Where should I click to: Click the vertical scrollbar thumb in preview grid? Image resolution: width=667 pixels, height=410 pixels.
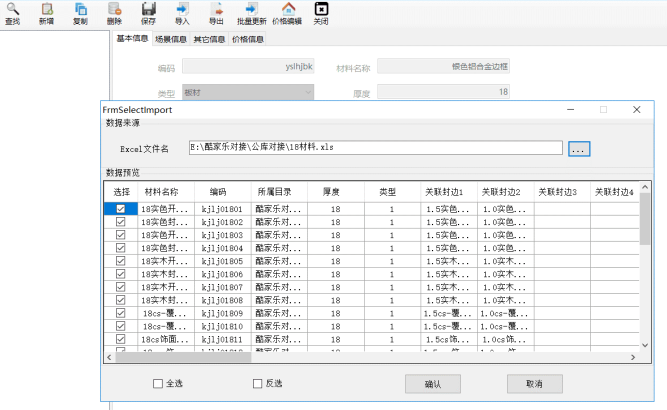point(645,219)
